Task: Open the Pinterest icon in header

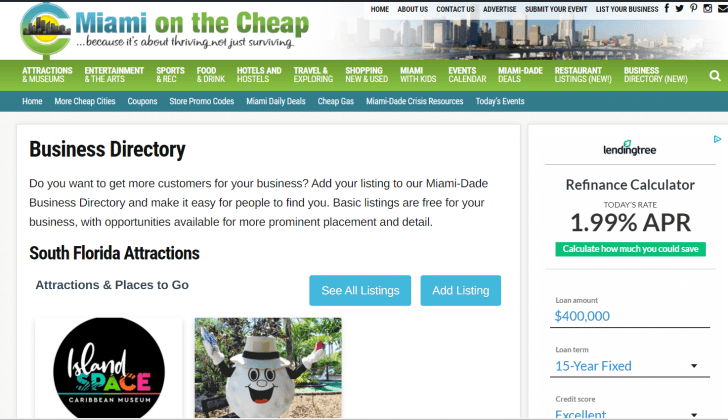Action: tap(694, 8)
